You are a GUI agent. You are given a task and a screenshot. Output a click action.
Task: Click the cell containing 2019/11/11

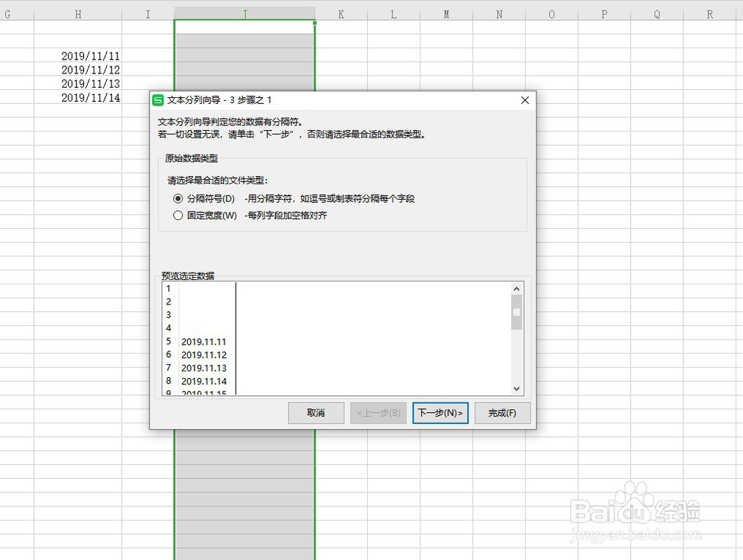(x=89, y=55)
